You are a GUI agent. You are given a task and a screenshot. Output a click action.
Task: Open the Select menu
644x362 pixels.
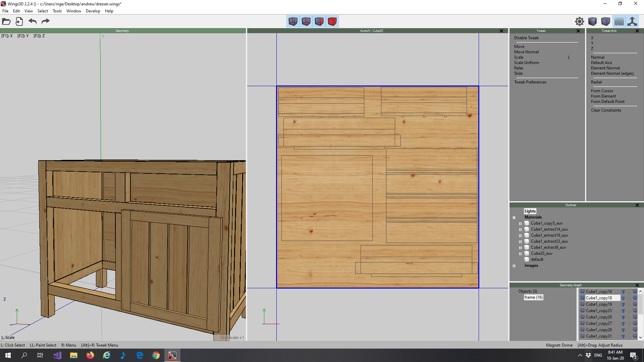coord(43,11)
